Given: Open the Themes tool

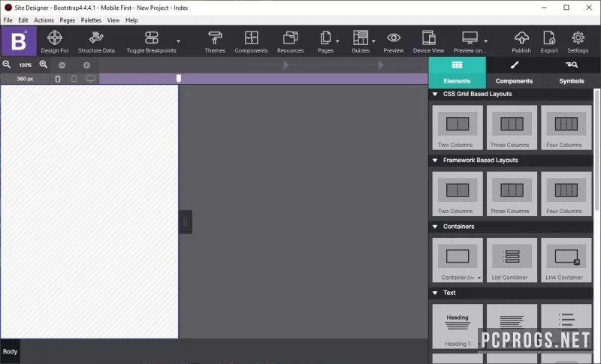Looking at the screenshot, I should point(215,42).
